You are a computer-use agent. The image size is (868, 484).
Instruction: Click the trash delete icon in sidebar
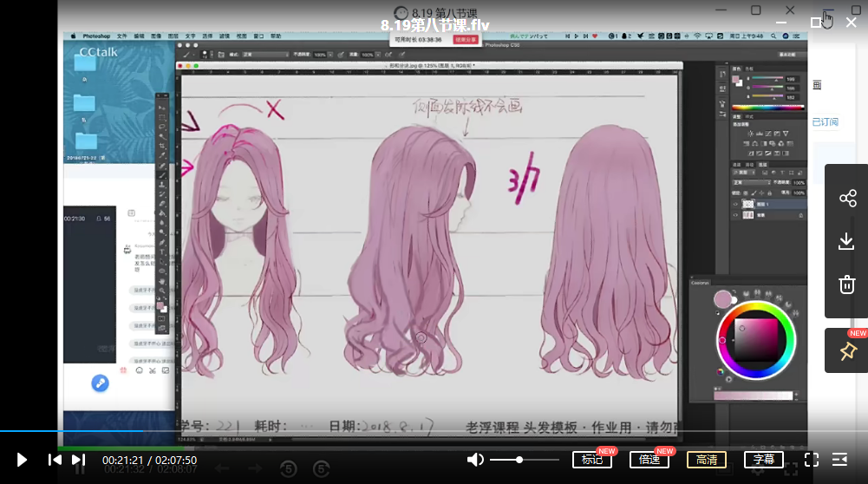pos(847,285)
